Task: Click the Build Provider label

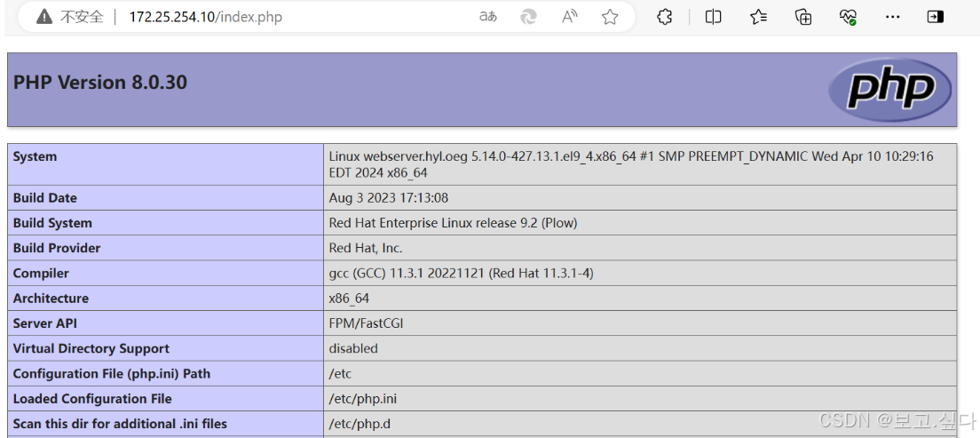Action: click(x=57, y=248)
